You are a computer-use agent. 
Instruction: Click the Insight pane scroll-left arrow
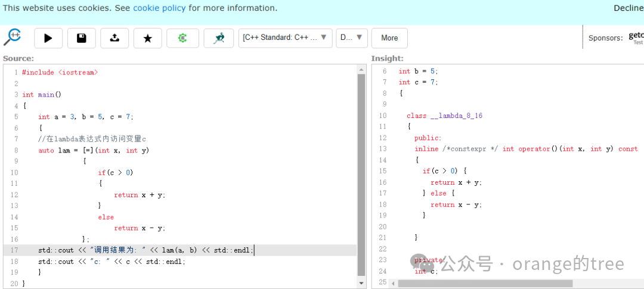[393, 283]
